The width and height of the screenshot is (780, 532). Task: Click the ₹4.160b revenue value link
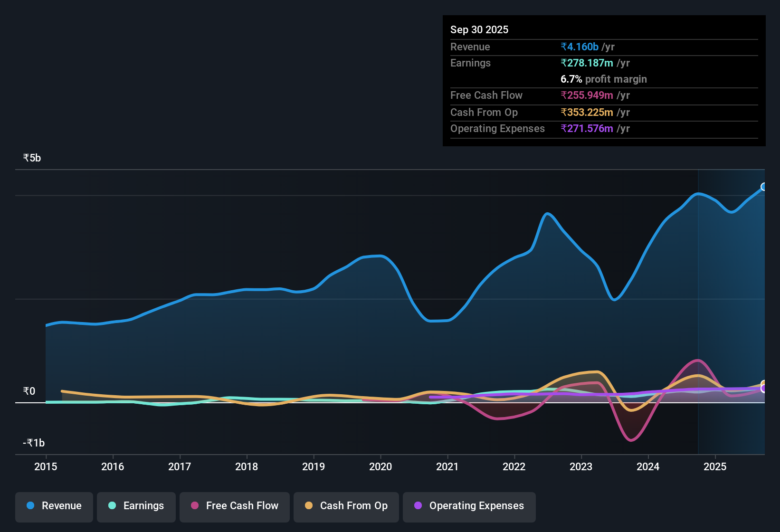[x=579, y=47]
